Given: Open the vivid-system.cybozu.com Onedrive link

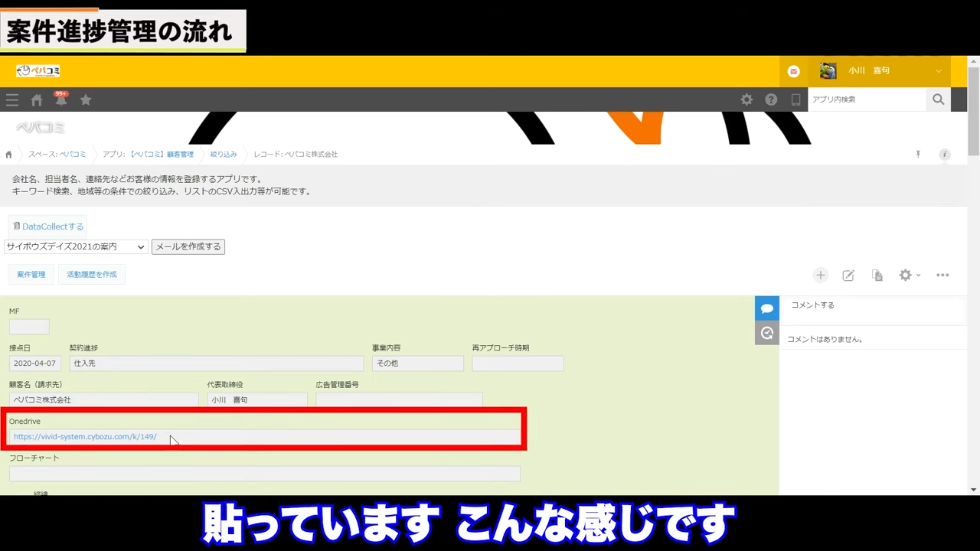Looking at the screenshot, I should click(85, 437).
